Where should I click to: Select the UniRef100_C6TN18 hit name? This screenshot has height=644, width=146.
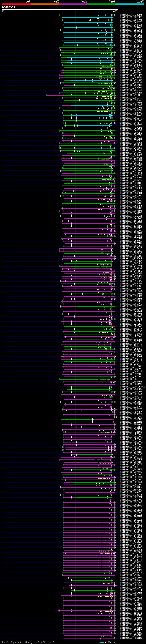(x=131, y=67)
